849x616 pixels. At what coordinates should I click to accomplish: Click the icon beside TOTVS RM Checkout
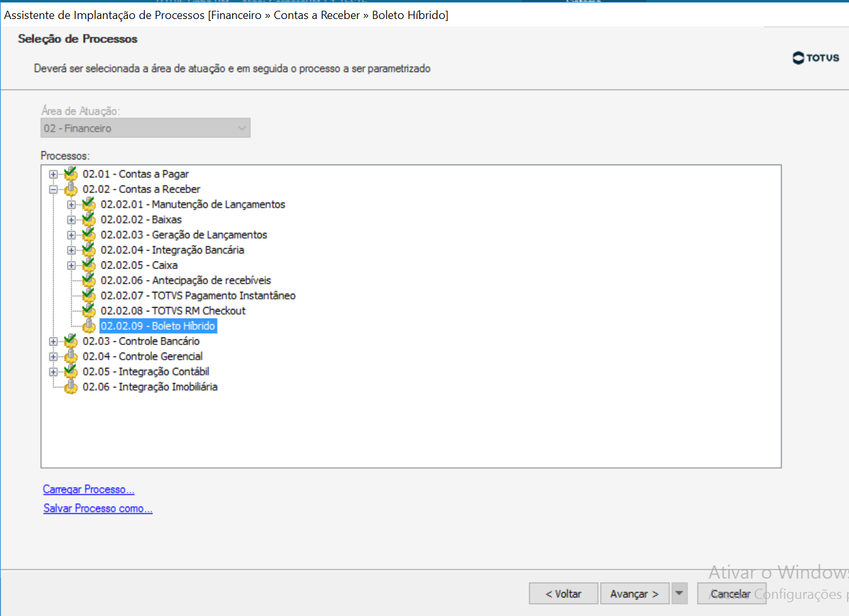[89, 310]
